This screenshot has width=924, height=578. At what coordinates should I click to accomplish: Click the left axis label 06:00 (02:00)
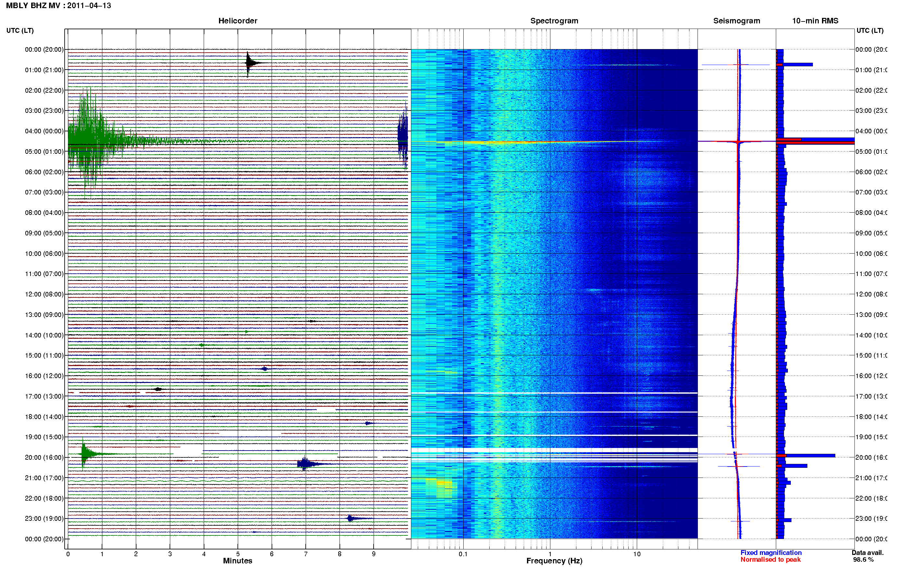(44, 172)
